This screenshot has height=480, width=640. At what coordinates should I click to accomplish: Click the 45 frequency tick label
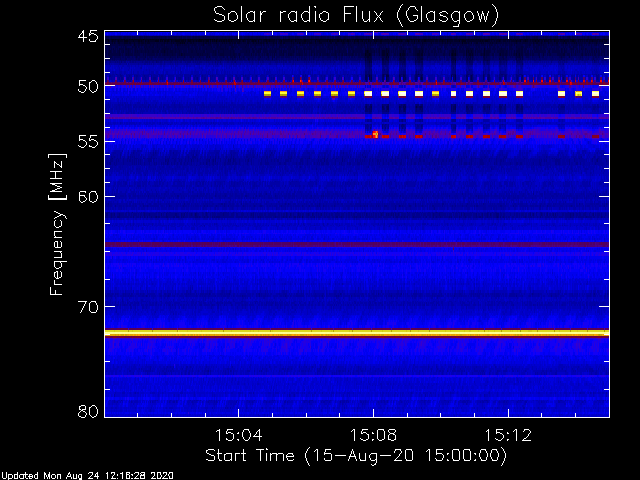click(x=88, y=37)
